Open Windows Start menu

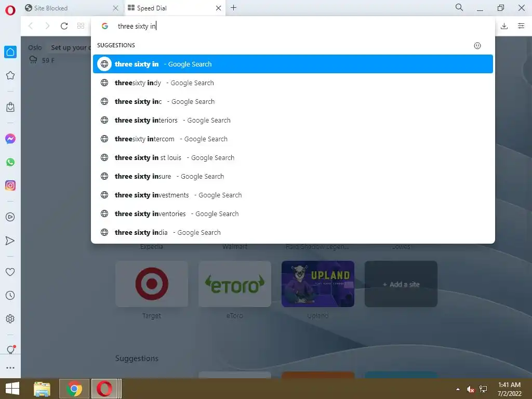pos(12,389)
